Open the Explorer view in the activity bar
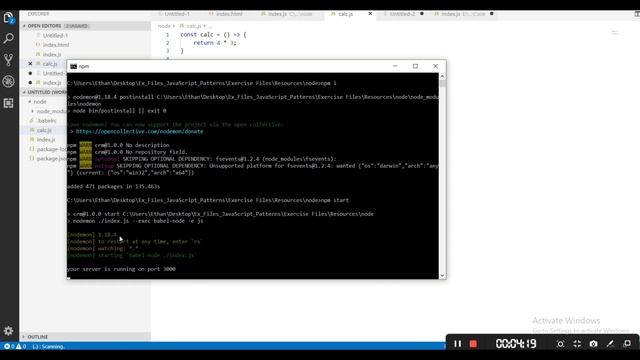 click(9, 18)
